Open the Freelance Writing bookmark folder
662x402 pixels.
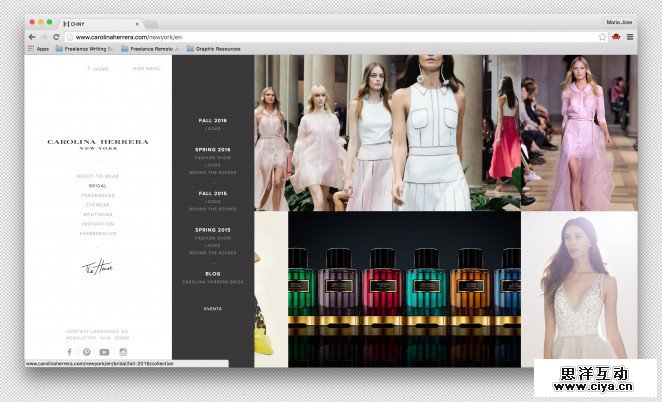pyautogui.click(x=87, y=48)
